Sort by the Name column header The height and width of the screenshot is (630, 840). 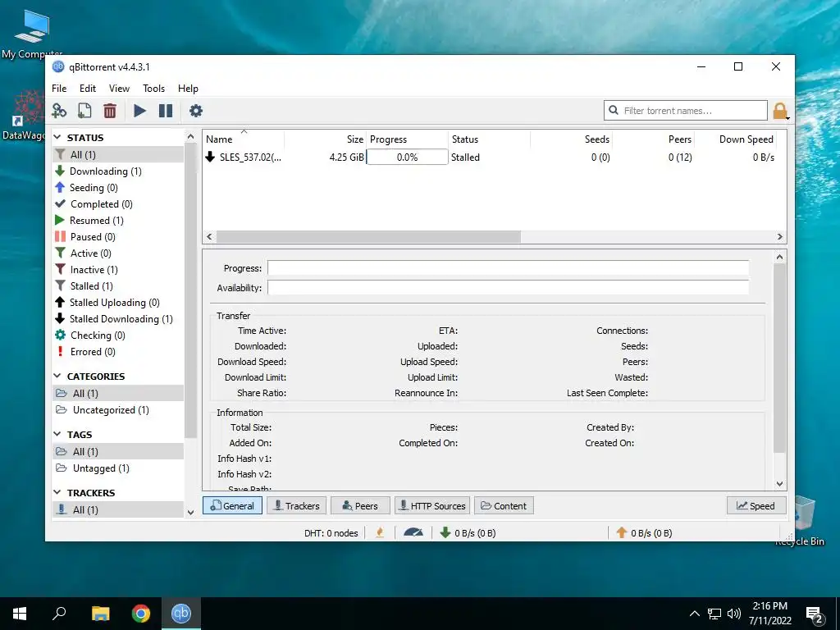[244, 139]
